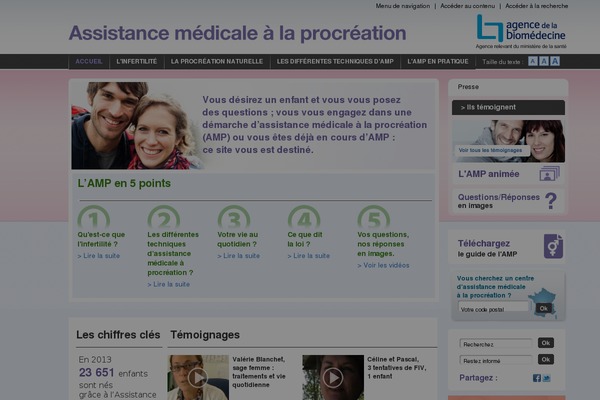Click Lire la suite under infertilité
The image size is (600, 400).
(99, 256)
